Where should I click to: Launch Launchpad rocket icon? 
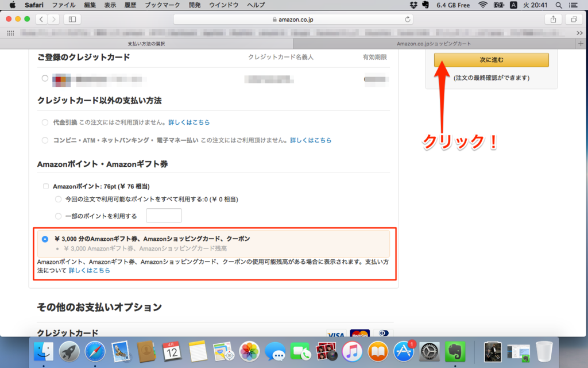point(69,352)
